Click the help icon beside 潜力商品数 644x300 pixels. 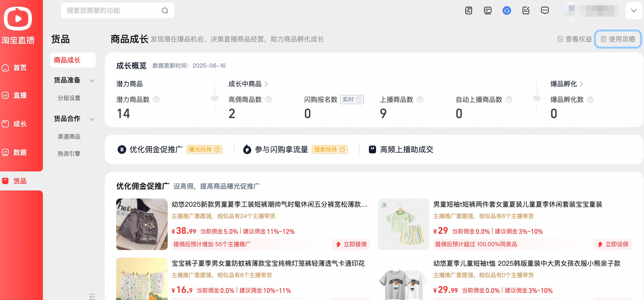(156, 100)
